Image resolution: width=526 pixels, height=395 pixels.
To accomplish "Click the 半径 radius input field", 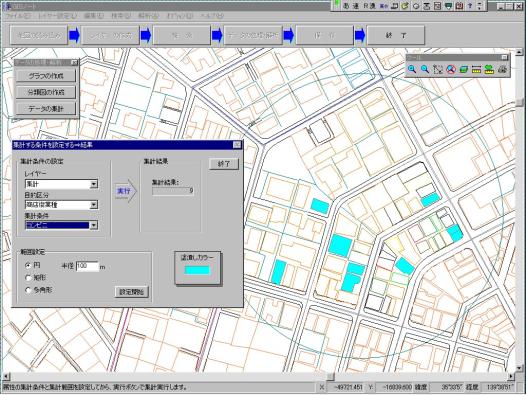I will 87,266.
